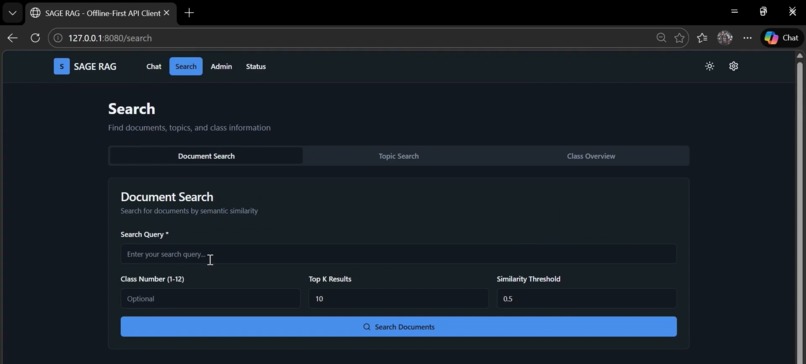Screen dimensions: 806x364
Task: Edit the Top K Results field
Action: coord(398,299)
